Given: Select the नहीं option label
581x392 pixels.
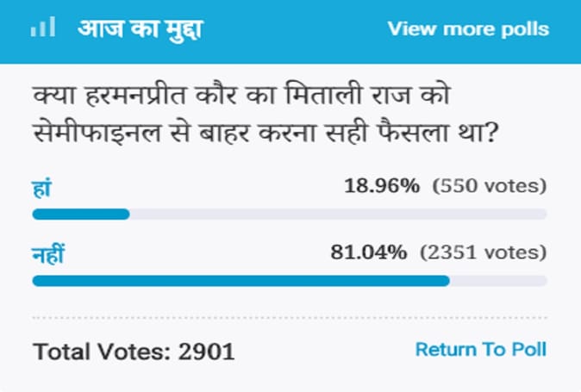Looking at the screenshot, I should [x=49, y=253].
